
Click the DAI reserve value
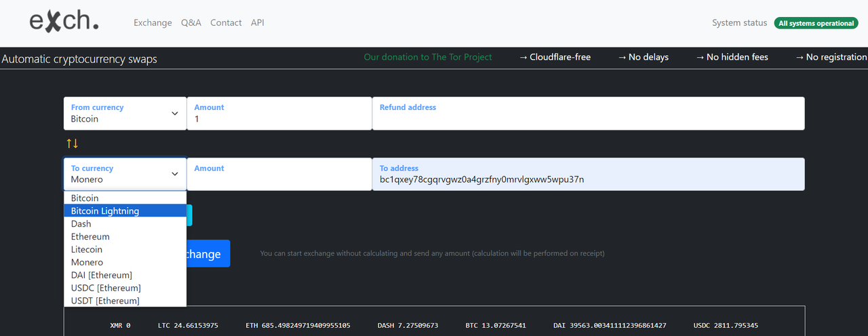[x=610, y=326]
